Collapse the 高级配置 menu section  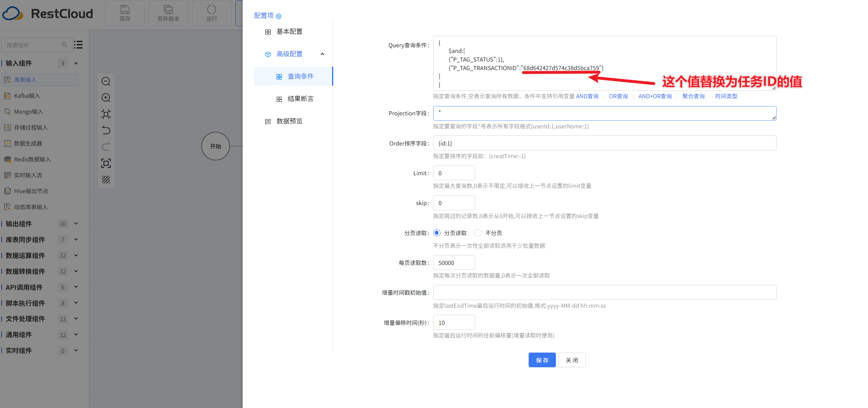pyautogui.click(x=322, y=54)
